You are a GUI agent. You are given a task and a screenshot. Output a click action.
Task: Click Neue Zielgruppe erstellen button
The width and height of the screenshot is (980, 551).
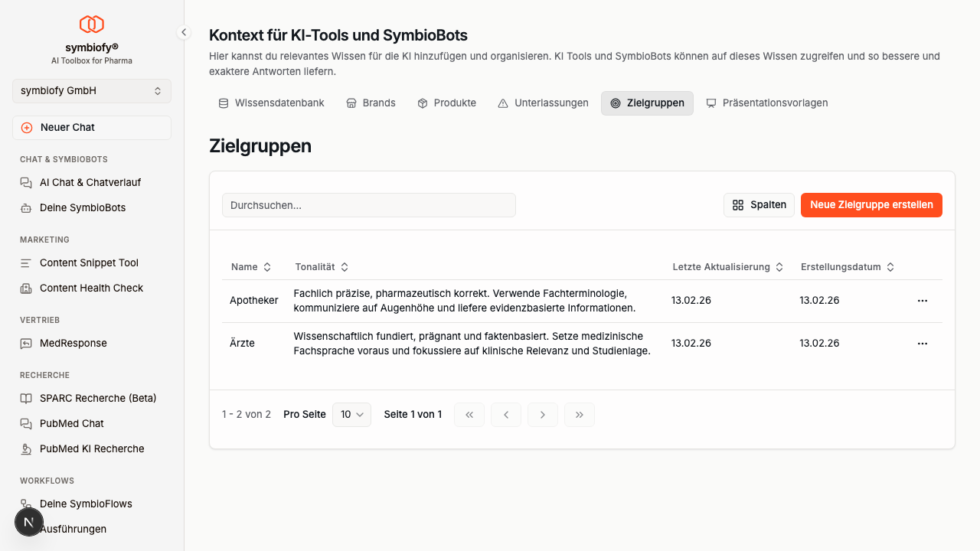[871, 205]
